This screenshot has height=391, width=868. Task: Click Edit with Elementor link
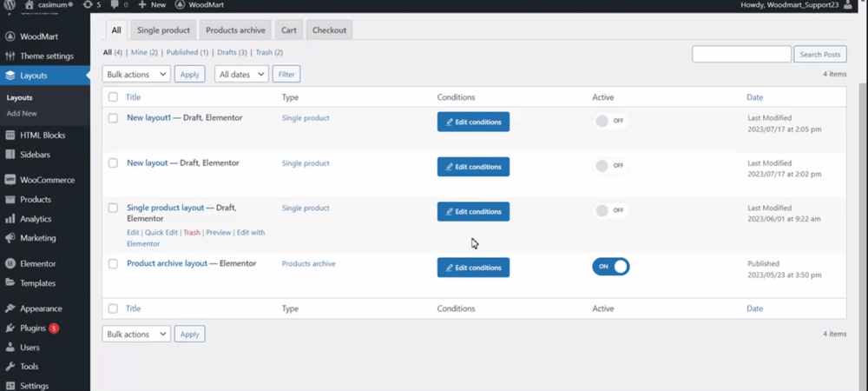[196, 238]
